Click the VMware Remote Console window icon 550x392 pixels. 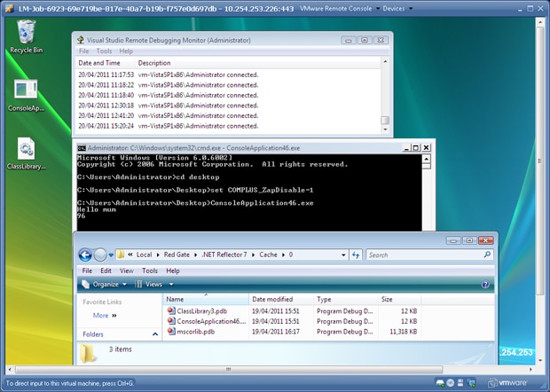pyautogui.click(x=10, y=8)
